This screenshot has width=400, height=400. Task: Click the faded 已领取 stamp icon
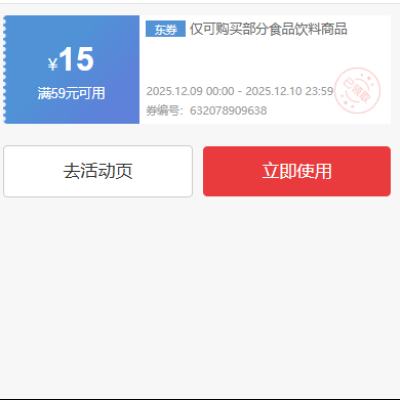pos(357,90)
